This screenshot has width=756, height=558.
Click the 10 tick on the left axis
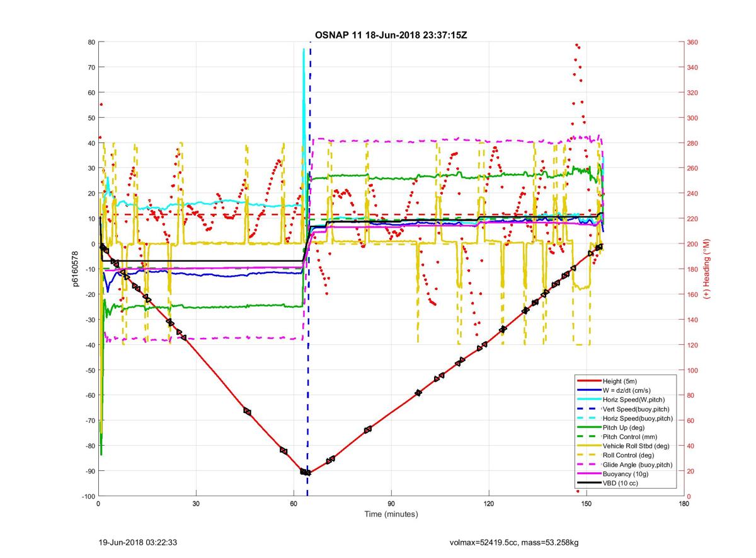[x=91, y=219]
